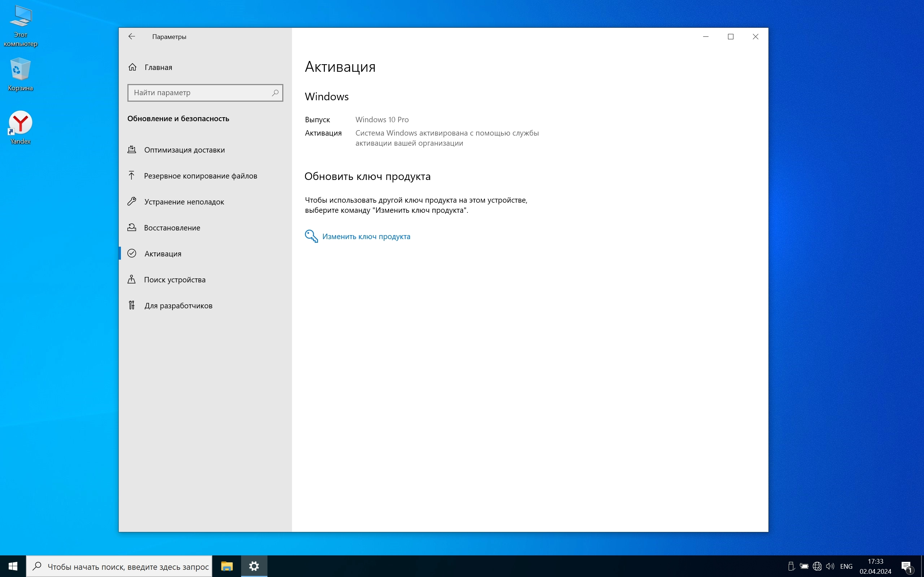Open File Explorer from the taskbar
Image resolution: width=924 pixels, height=577 pixels.
coord(227,566)
